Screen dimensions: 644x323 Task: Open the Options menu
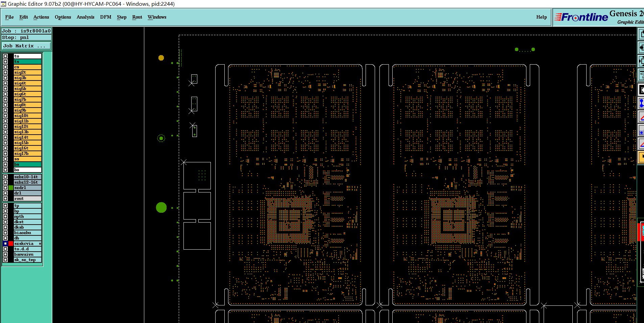(x=63, y=17)
